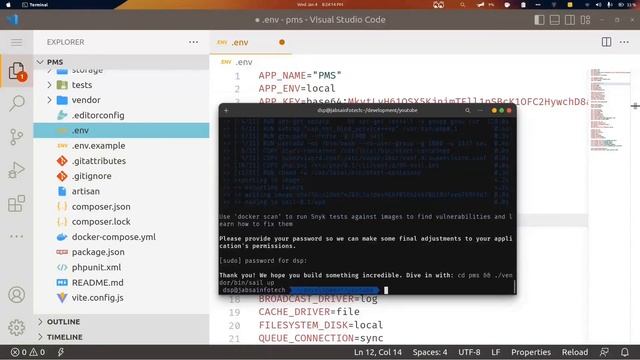Viewport: 640px width, 360px height.
Task: Open the Extensions view
Action: 17,203
